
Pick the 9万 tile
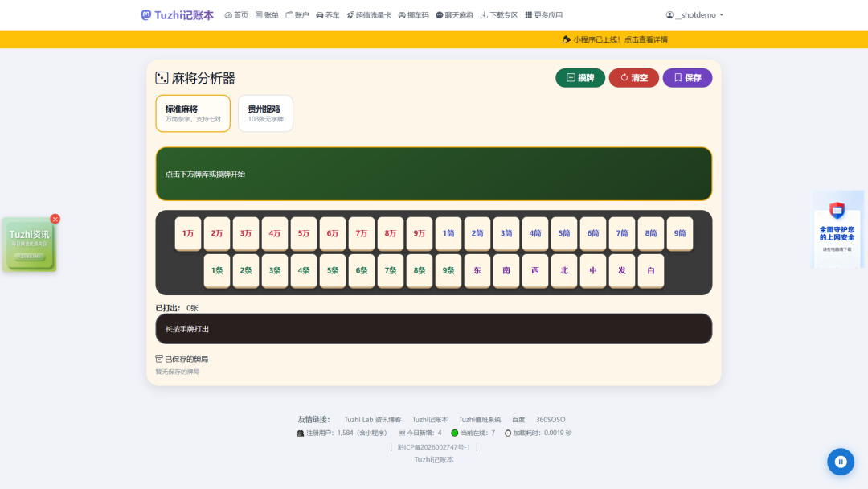click(420, 234)
